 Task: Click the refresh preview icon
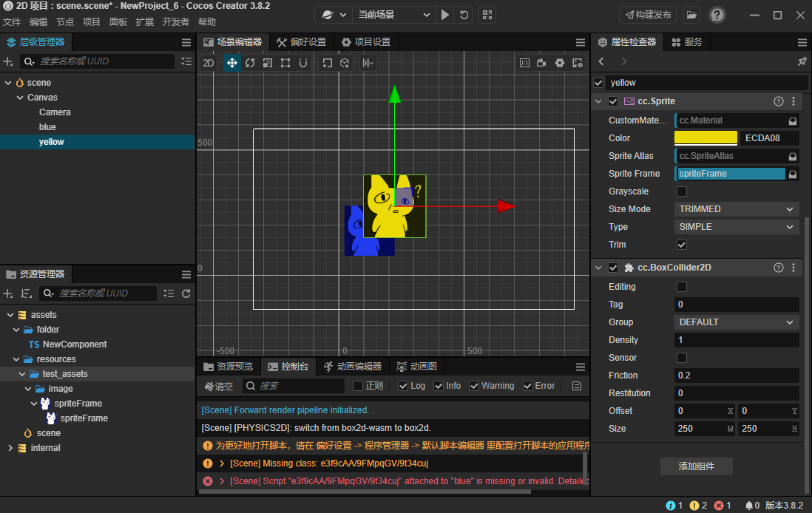[x=464, y=15]
